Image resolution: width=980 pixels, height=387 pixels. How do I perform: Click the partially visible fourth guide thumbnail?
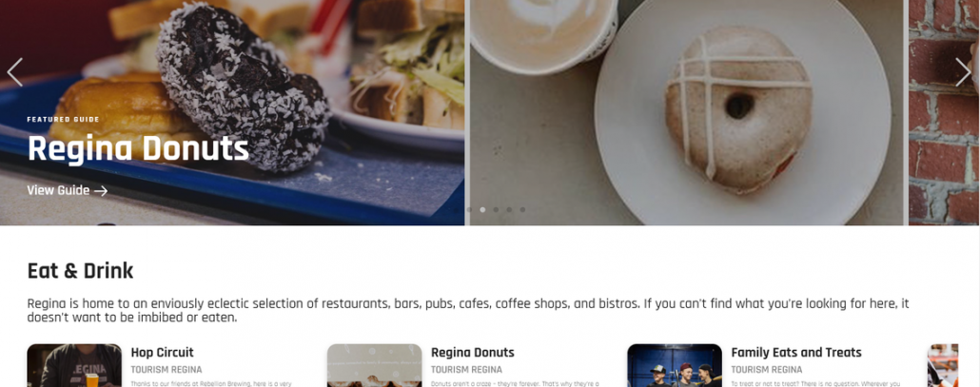coord(943,366)
